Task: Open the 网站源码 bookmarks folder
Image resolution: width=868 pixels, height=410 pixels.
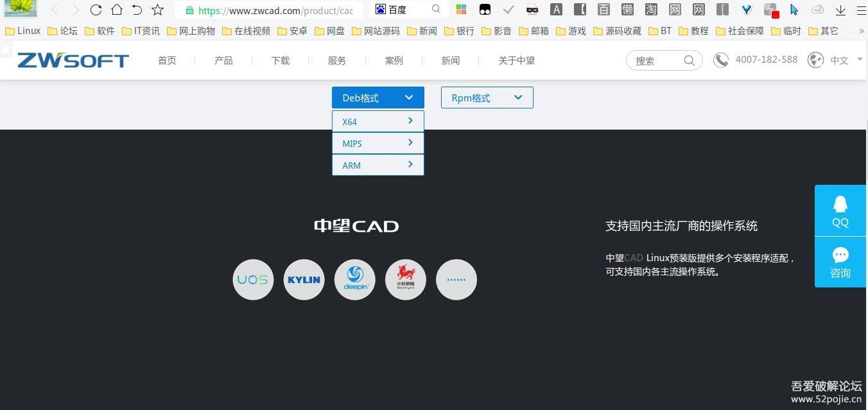Action: pos(376,31)
